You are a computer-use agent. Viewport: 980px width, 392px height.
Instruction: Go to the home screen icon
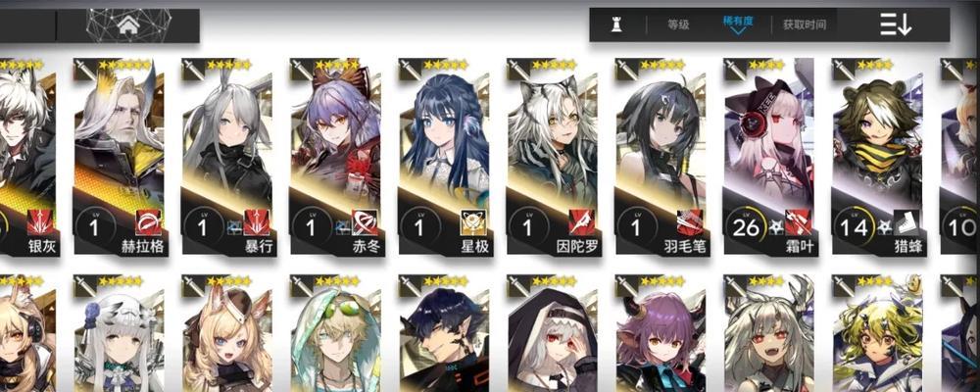point(128,25)
